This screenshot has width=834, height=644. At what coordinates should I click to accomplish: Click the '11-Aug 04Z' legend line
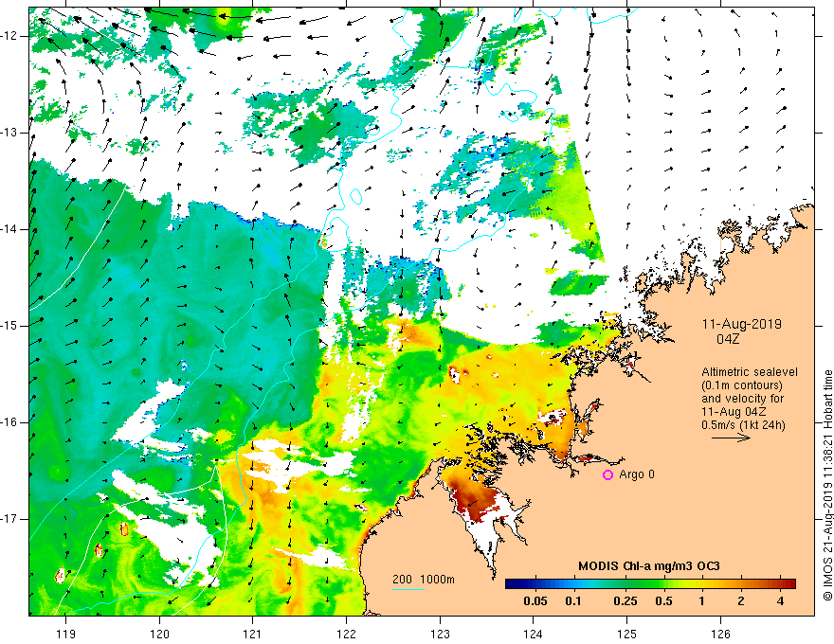point(735,412)
